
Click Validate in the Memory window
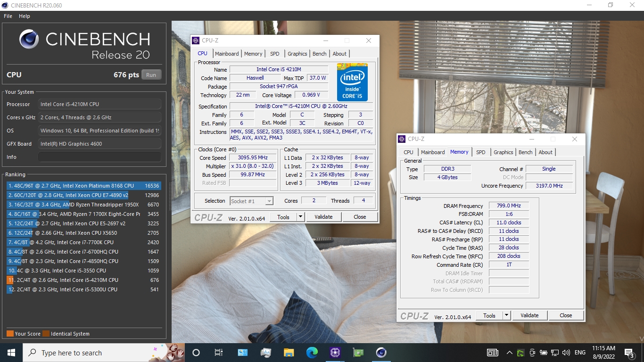[529, 315]
